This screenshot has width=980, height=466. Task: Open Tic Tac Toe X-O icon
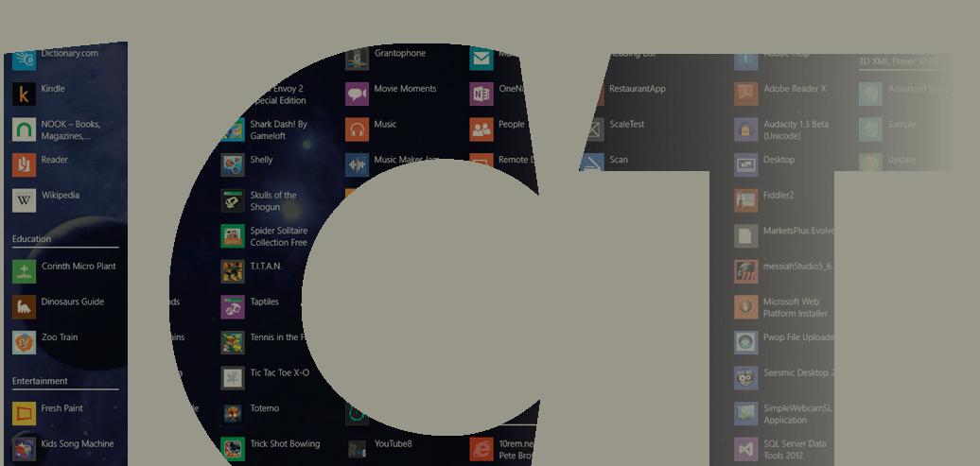(233, 378)
